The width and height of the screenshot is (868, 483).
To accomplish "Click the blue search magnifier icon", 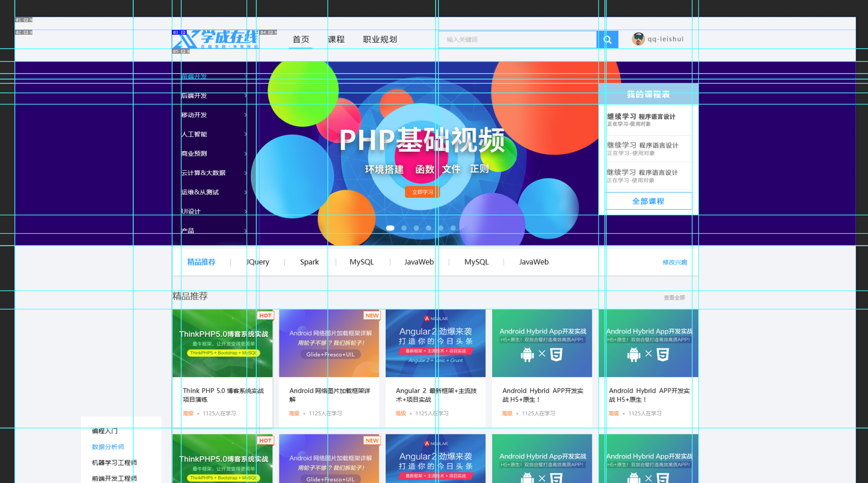I will click(x=607, y=39).
